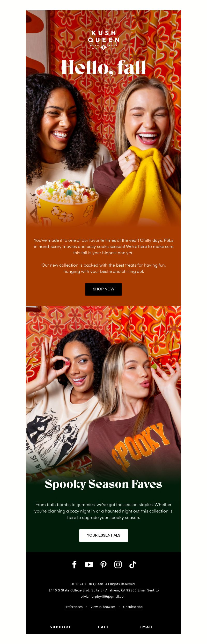Click the Kush Queen logo
This screenshot has height=644, width=207.
(x=103, y=40)
